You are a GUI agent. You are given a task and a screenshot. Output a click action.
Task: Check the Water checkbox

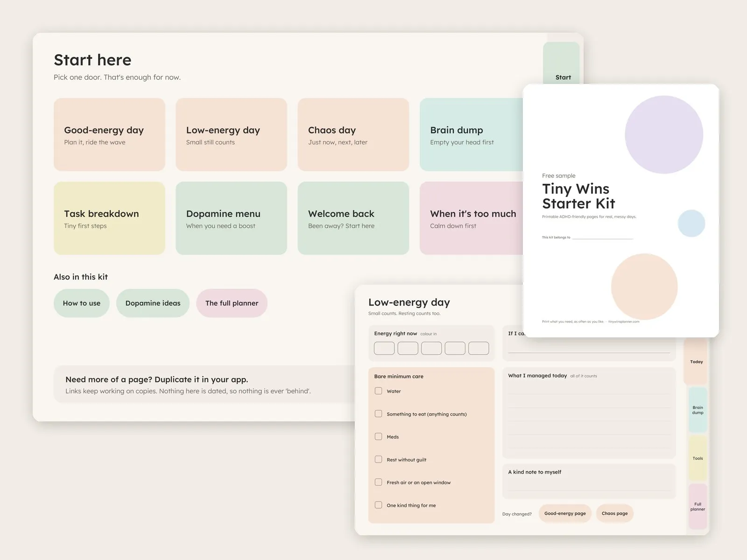(x=378, y=391)
